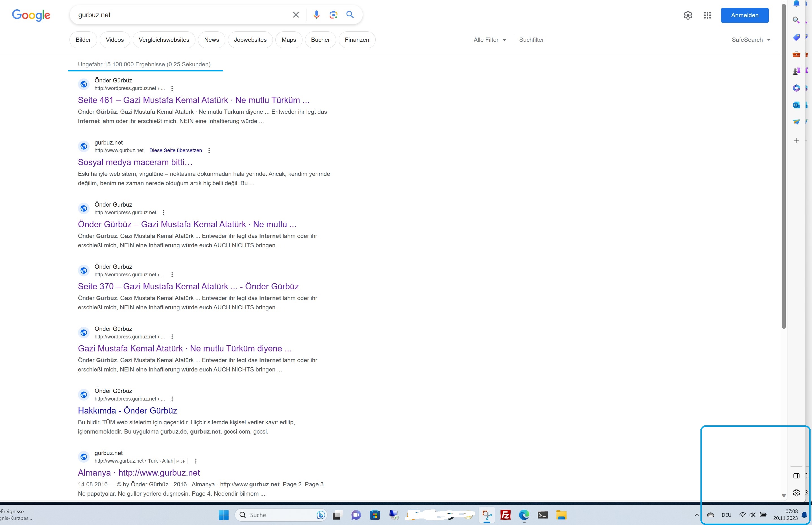Image resolution: width=812 pixels, height=525 pixels.
Task: Go to Google homepage via logo
Action: coord(31,15)
